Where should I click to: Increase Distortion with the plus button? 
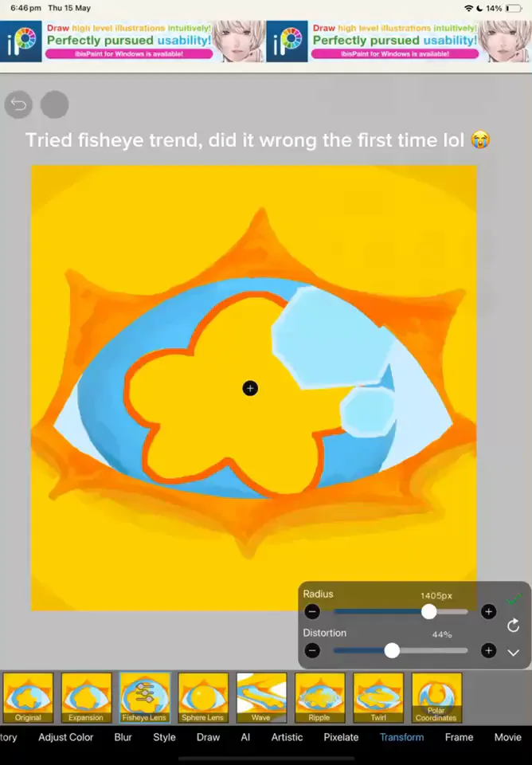point(488,650)
